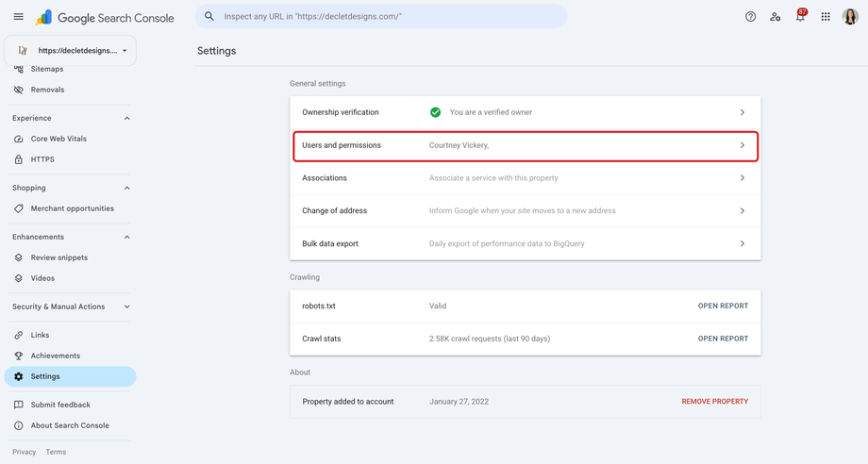Open the hamburger main menu
Viewport: 868px width, 464px height.
18,17
